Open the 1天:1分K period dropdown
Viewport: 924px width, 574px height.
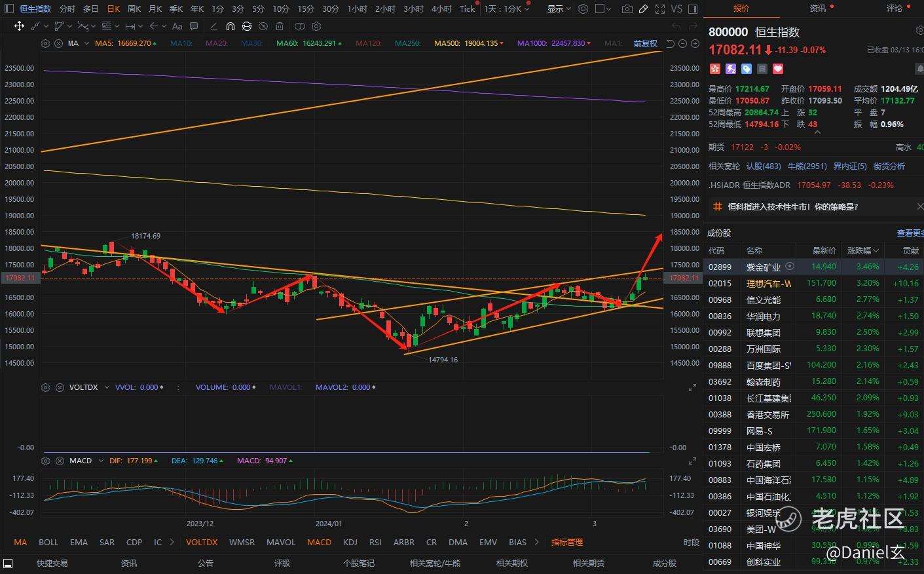click(x=506, y=9)
